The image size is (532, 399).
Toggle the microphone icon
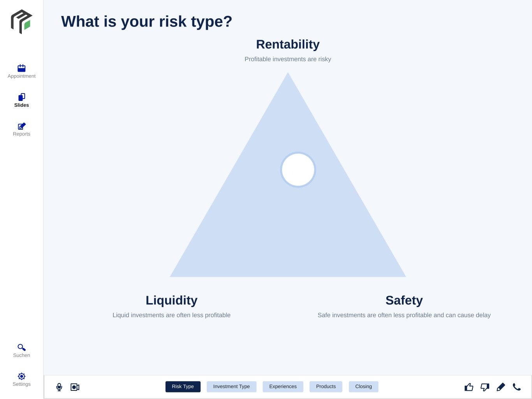point(59,387)
